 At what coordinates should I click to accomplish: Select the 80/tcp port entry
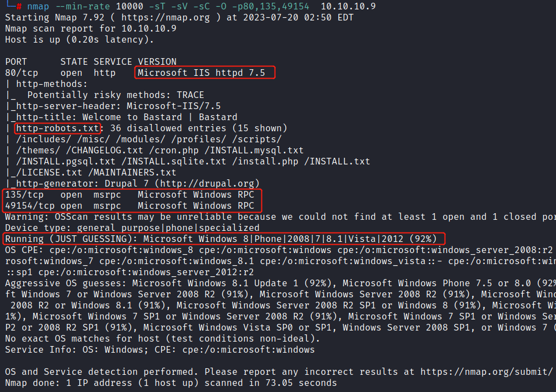click(22, 73)
